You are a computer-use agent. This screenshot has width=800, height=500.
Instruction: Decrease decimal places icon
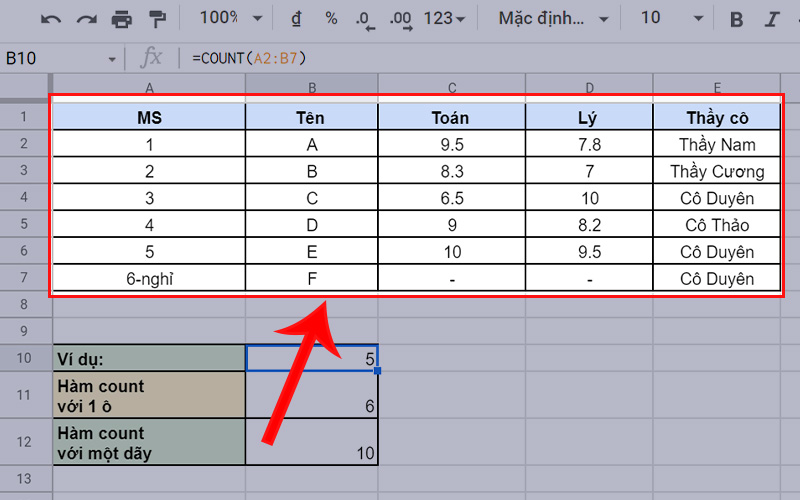point(365,20)
